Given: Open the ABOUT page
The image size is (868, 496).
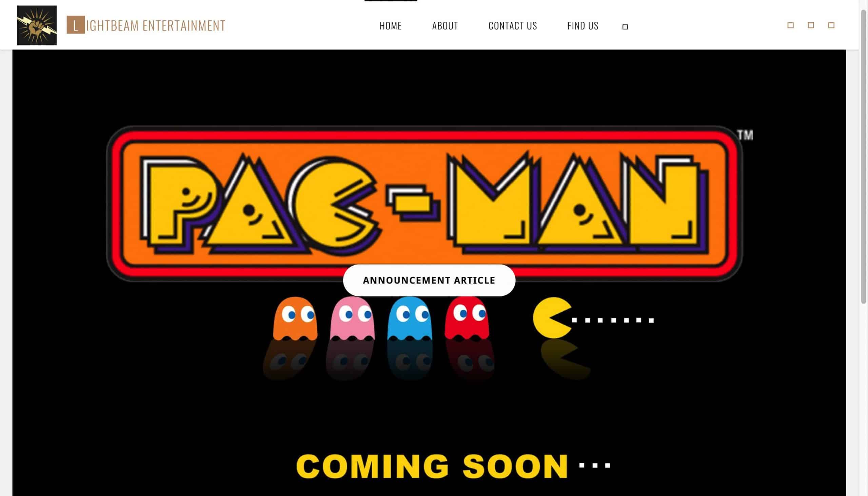Looking at the screenshot, I should pos(445,25).
